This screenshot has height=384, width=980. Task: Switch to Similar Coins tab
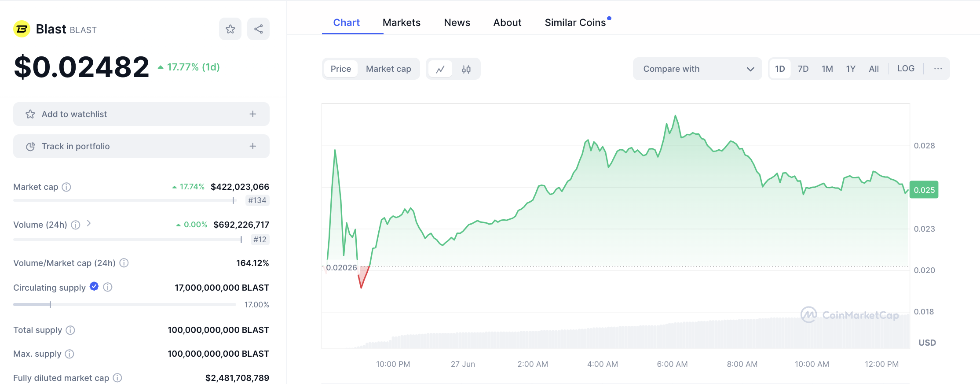point(575,22)
